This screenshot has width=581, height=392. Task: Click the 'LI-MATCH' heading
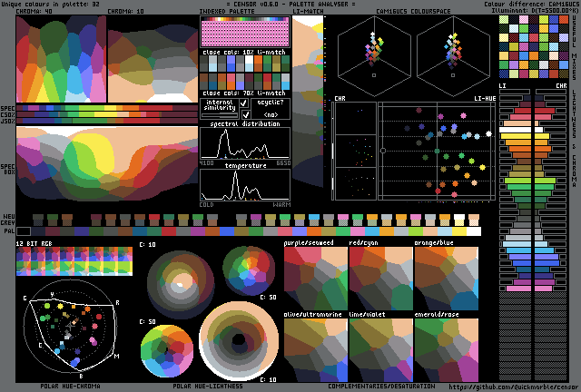pos(308,12)
